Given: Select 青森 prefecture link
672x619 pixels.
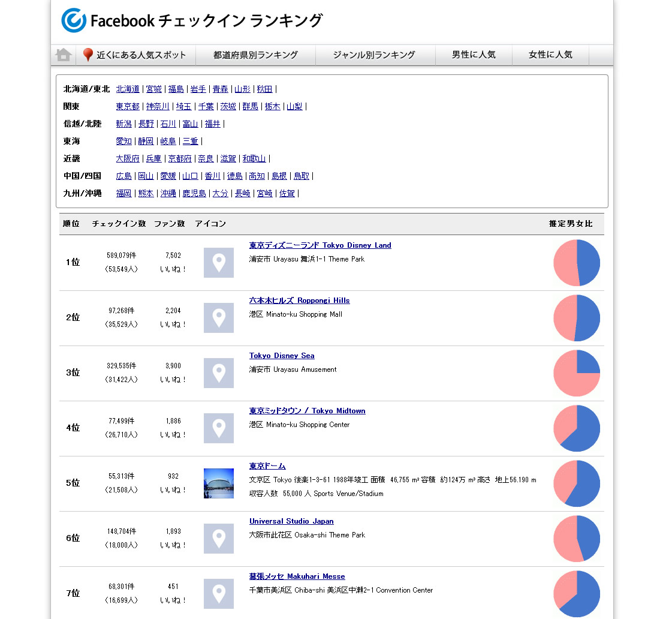Looking at the screenshot, I should (220, 89).
